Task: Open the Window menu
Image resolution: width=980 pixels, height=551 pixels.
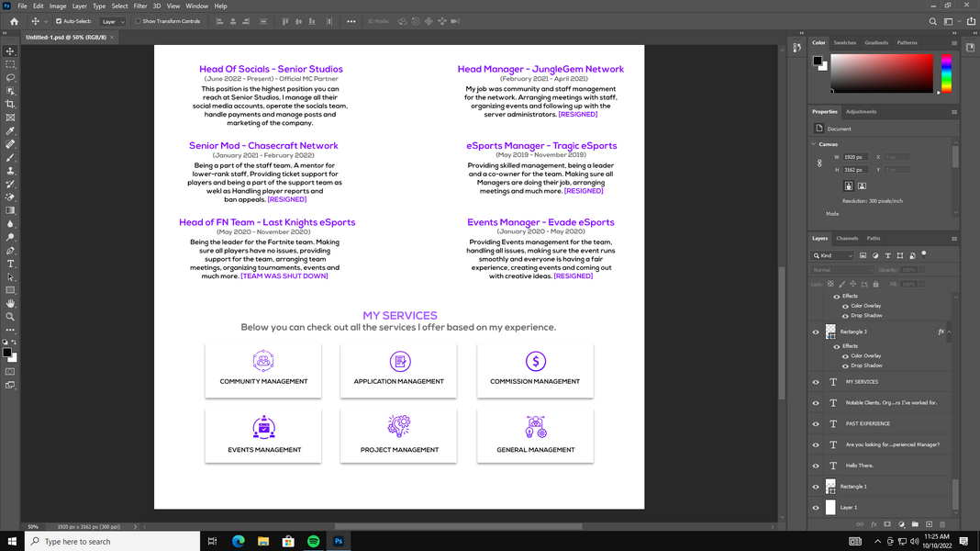Action: 196,6
